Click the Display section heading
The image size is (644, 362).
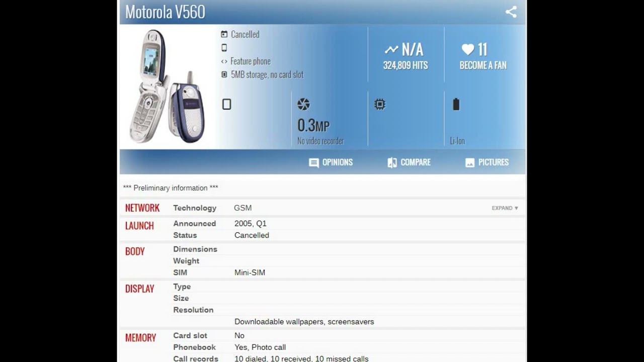(x=139, y=289)
